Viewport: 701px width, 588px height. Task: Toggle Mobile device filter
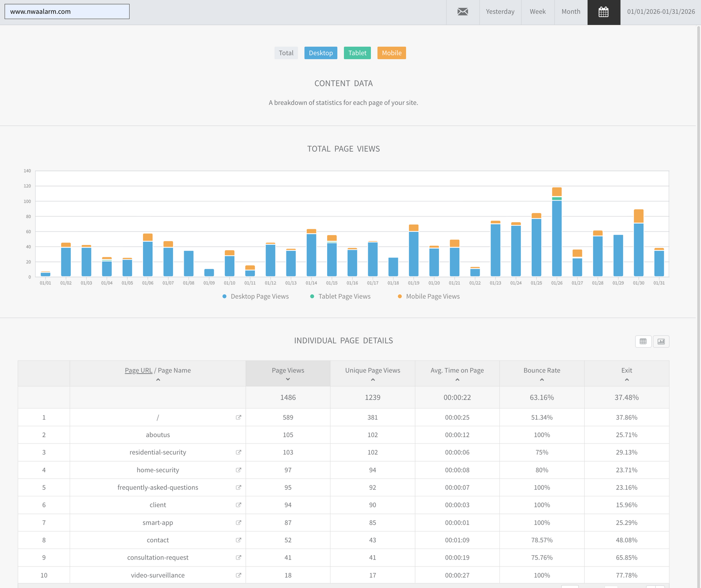point(391,53)
